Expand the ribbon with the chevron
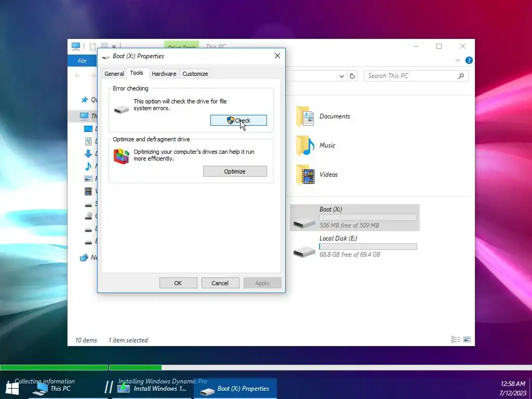The height and width of the screenshot is (399, 532). 457,60
